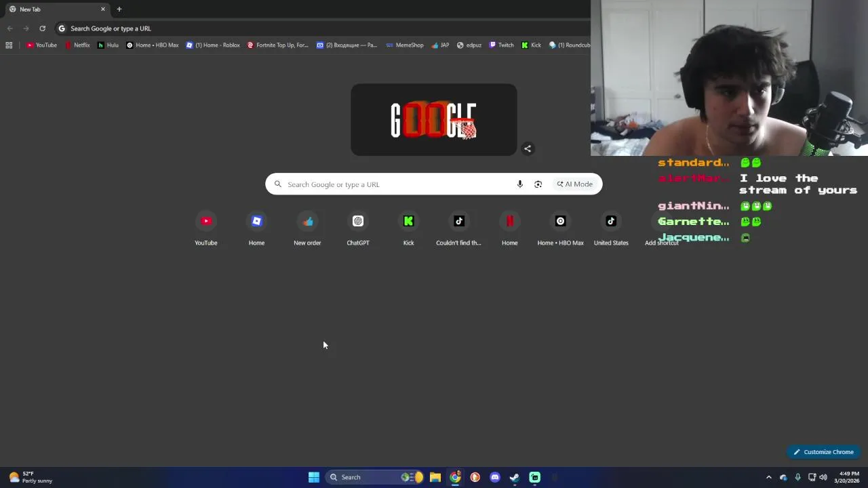Open the New order shortcut tile
868x488 pixels.
pyautogui.click(x=307, y=228)
